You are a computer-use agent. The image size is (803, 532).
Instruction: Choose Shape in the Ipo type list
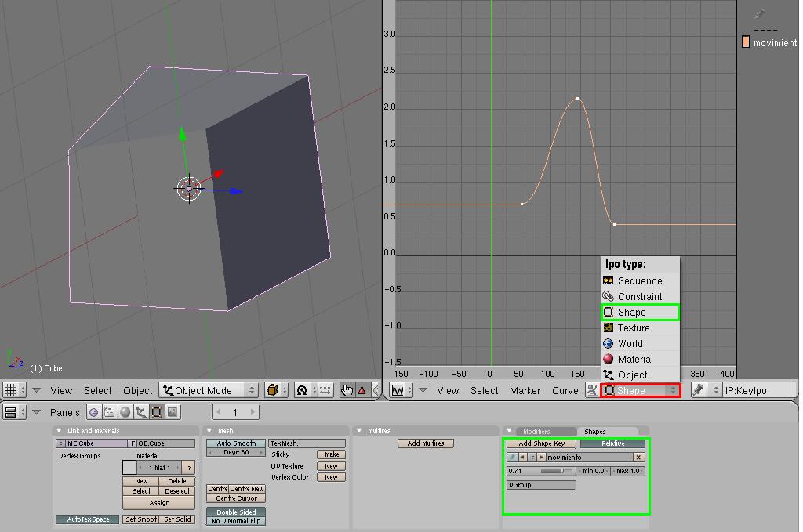coord(640,312)
